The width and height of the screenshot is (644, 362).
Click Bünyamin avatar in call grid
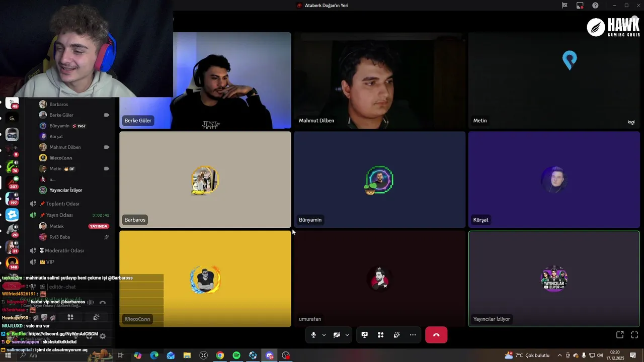tap(379, 180)
